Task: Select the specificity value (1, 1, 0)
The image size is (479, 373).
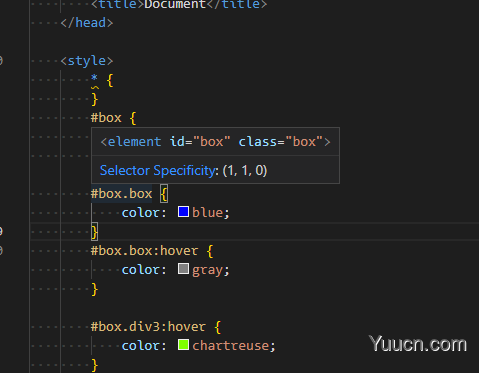Action: click(245, 171)
